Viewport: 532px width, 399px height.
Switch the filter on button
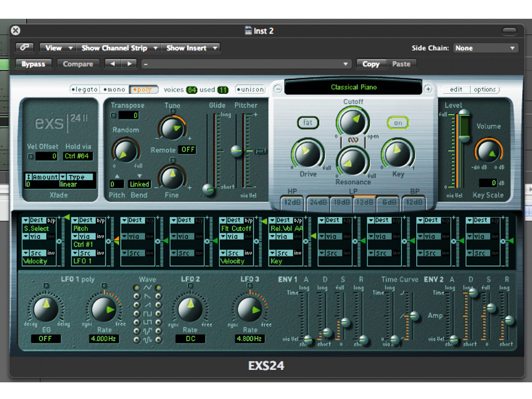[397, 123]
